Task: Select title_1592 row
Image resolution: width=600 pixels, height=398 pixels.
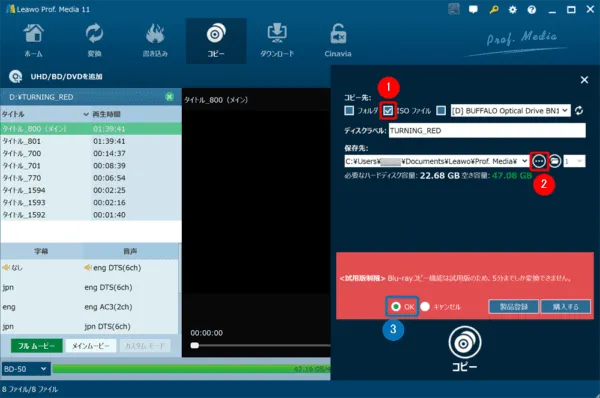Action: [91, 214]
